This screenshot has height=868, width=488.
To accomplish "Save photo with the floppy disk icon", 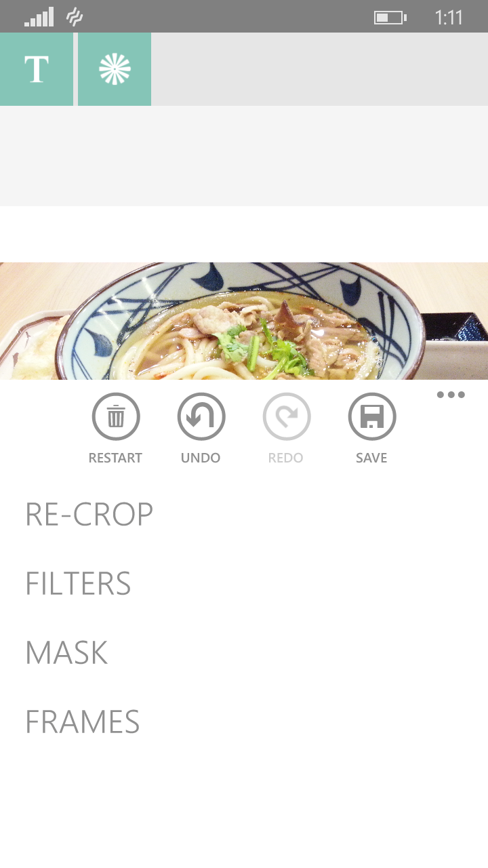I will click(372, 416).
